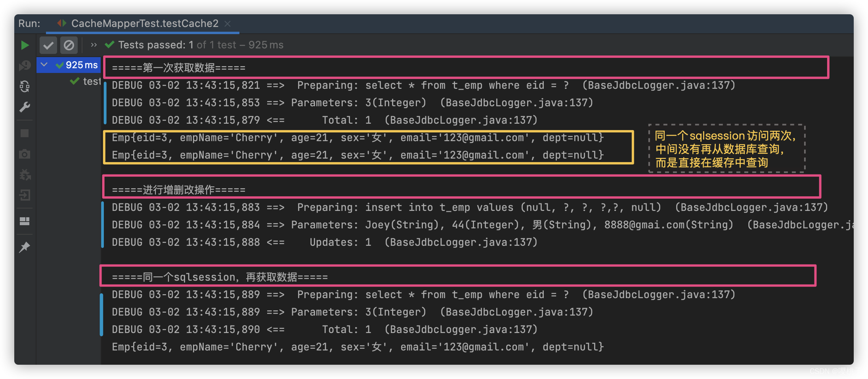Viewport: 868px width, 379px height.
Task: Click the '=====同一个sqlsession，再获取数据=====' line
Action: tap(220, 277)
